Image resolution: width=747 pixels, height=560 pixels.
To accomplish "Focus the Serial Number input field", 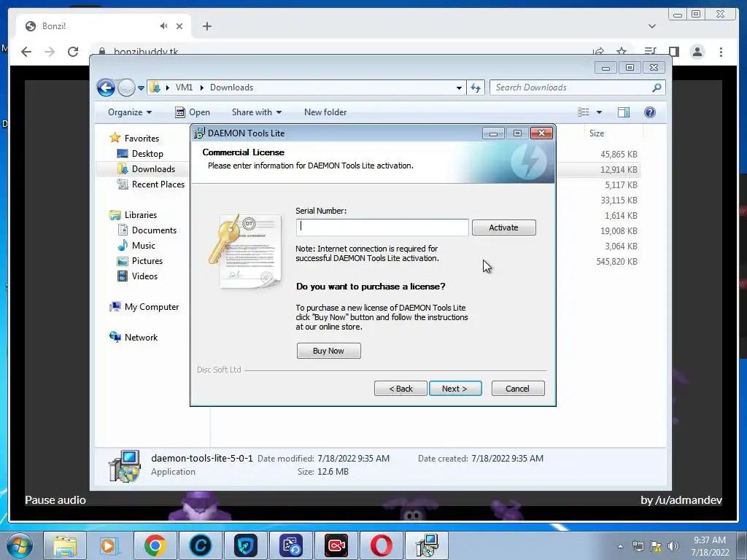I will pyautogui.click(x=382, y=227).
